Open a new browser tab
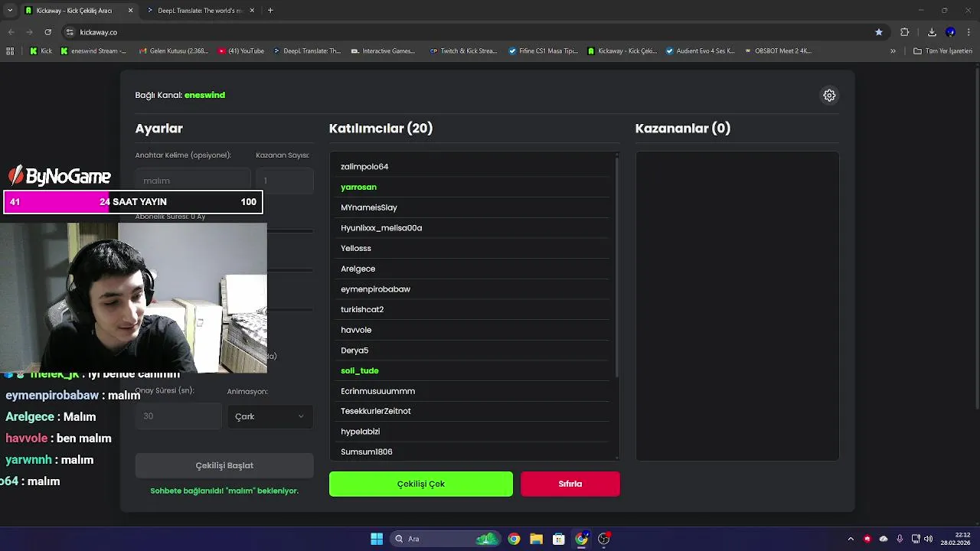 [x=270, y=11]
